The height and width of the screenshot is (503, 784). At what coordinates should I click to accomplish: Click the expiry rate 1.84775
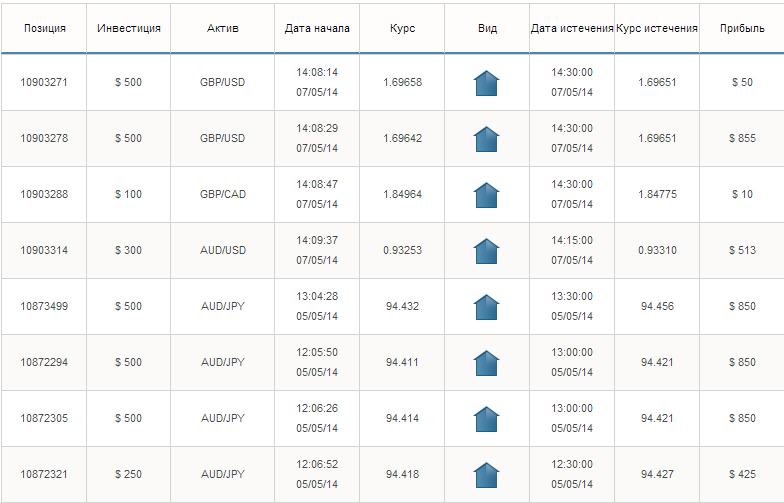click(x=657, y=194)
